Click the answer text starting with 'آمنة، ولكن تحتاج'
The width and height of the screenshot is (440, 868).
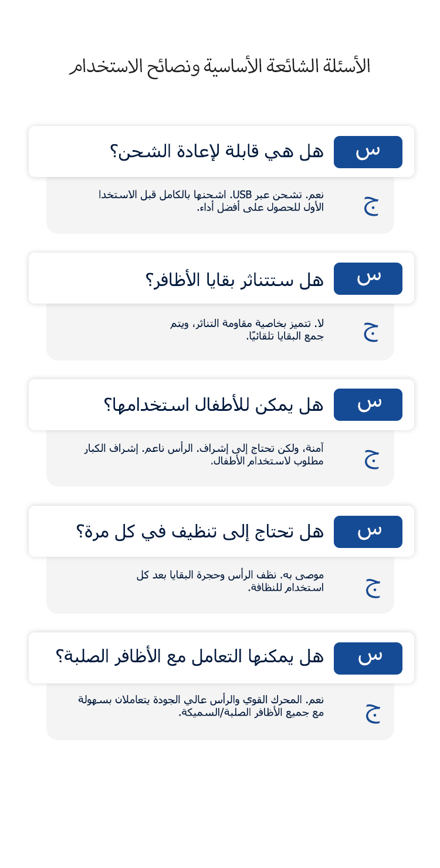pyautogui.click(x=204, y=455)
